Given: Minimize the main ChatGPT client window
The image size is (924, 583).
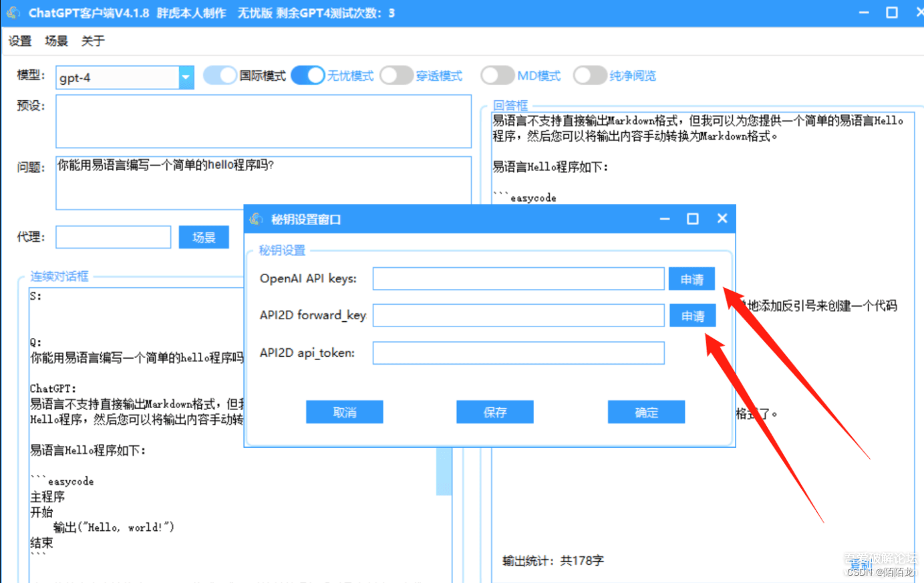Looking at the screenshot, I should (x=864, y=13).
